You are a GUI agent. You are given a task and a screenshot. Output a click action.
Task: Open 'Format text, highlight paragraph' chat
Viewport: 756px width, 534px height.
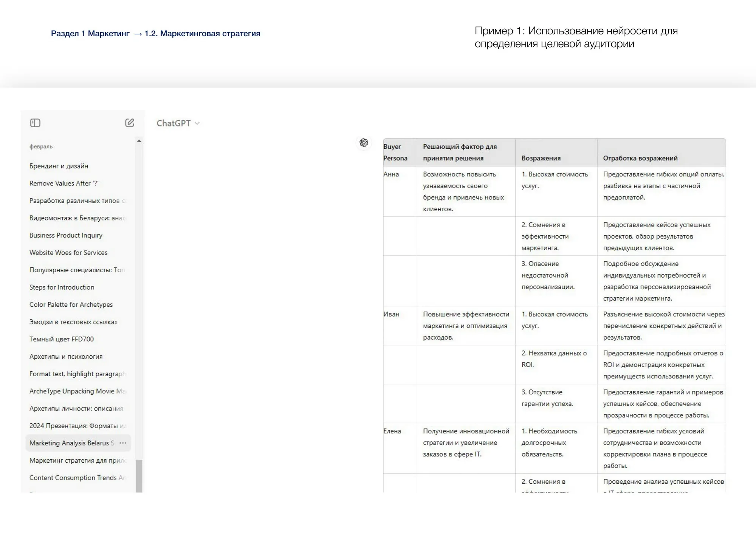(x=78, y=374)
